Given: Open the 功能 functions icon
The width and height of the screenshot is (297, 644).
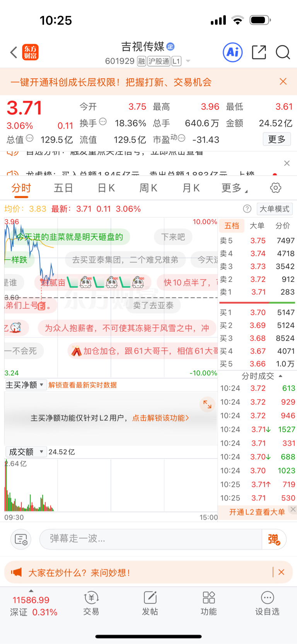Looking at the screenshot, I should (209, 603).
